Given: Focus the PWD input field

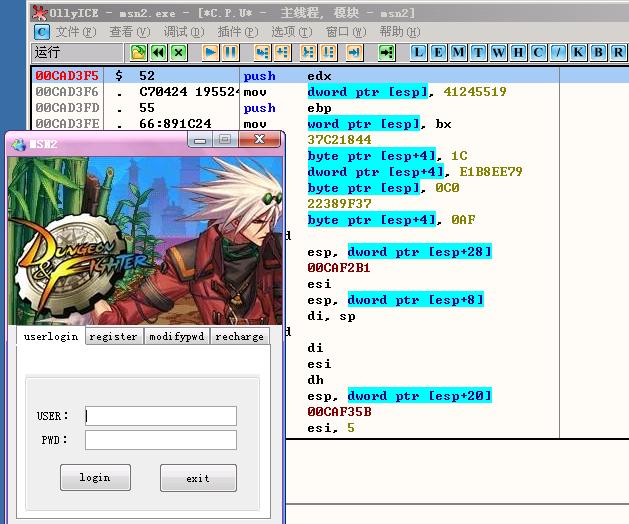Looking at the screenshot, I should pyautogui.click(x=161, y=440).
